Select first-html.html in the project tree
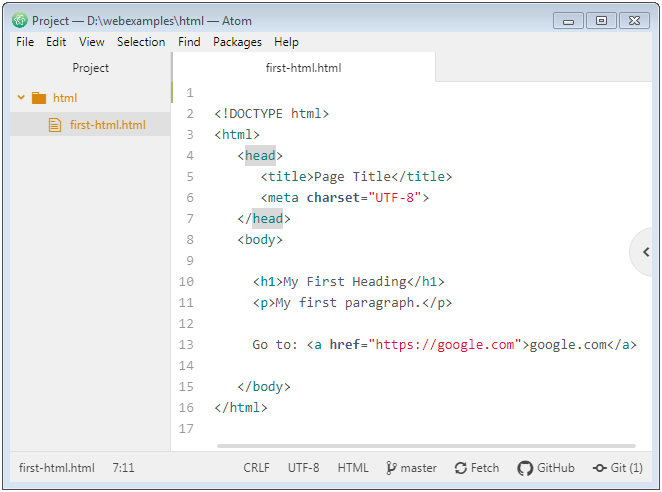 90,125
